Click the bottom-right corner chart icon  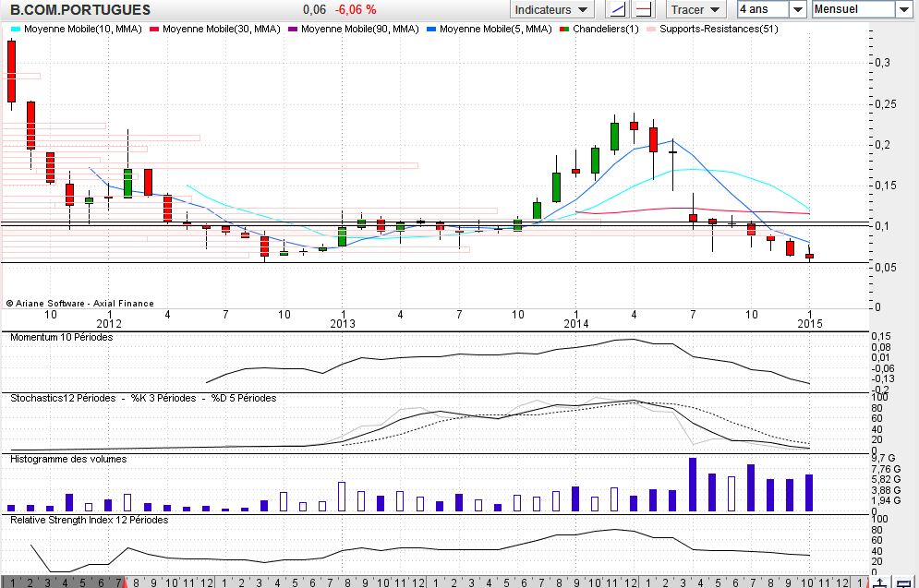904,582
